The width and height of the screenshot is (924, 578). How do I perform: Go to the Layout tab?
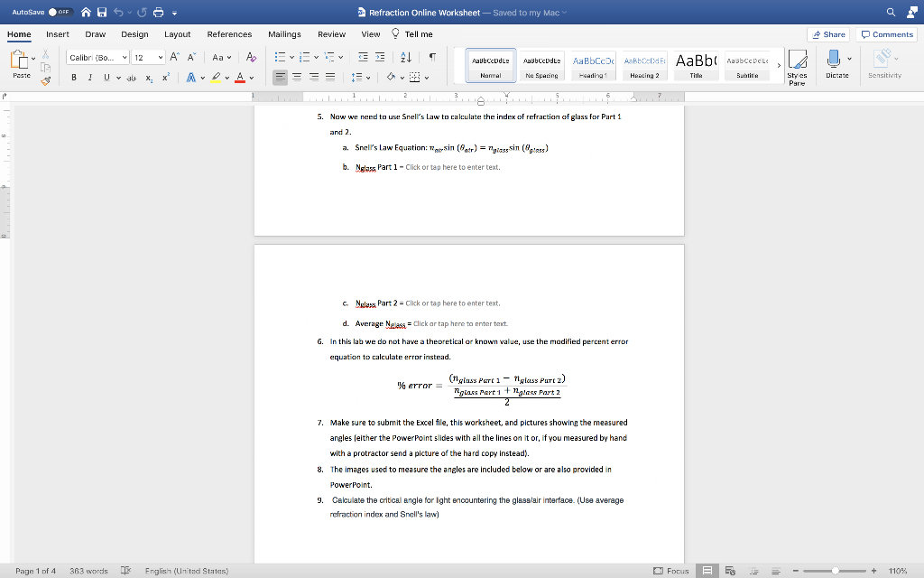[x=177, y=34]
